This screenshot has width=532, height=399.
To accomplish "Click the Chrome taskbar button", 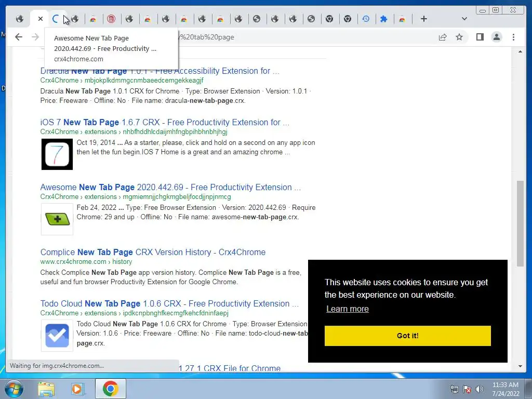I will tap(111, 389).
